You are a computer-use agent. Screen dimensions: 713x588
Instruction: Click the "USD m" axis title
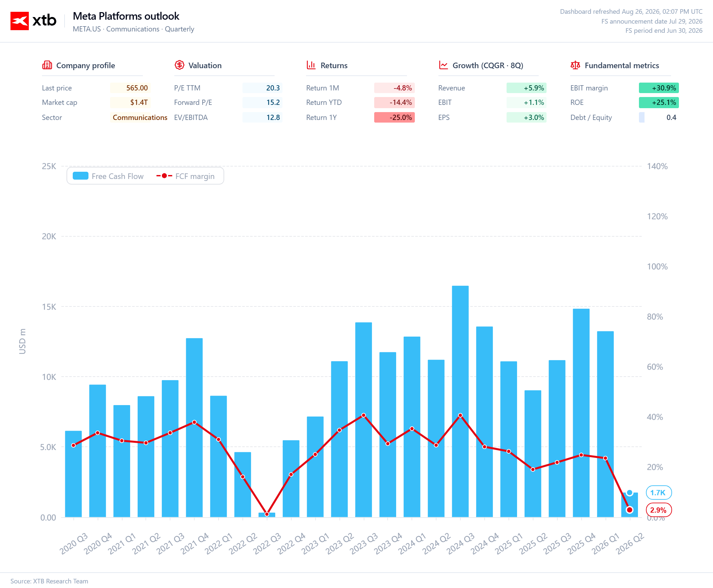pyautogui.click(x=22, y=341)
